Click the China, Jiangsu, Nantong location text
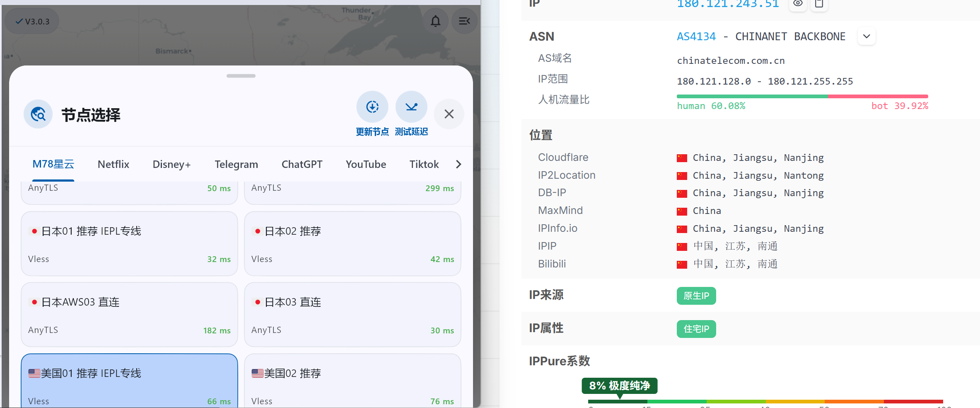The image size is (980, 408). pos(758,176)
